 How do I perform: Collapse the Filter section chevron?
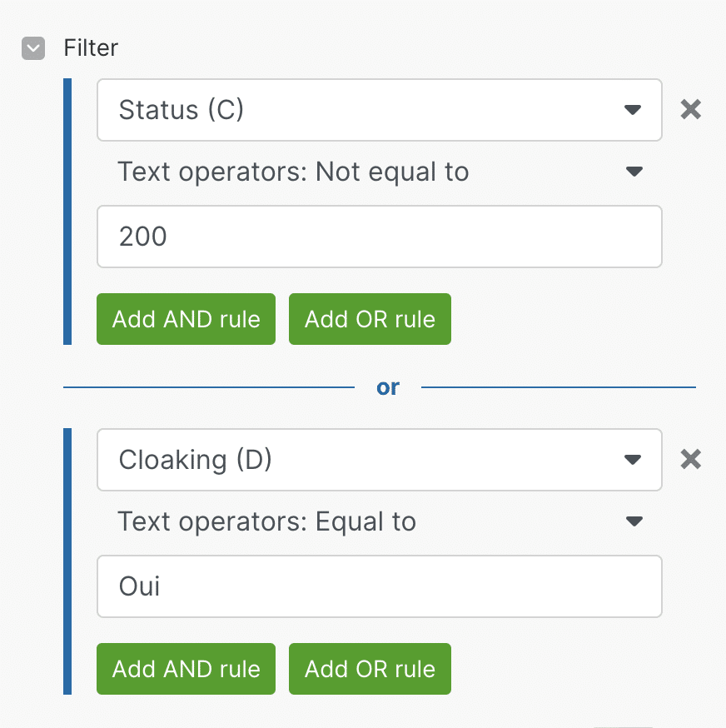(x=33, y=48)
